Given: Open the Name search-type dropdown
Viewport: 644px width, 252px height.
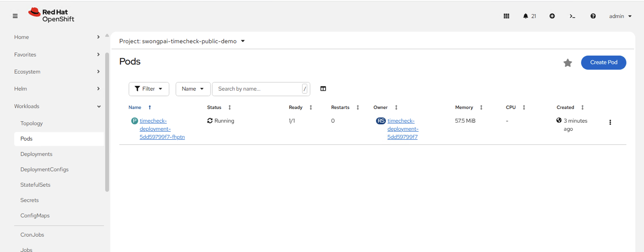Looking at the screenshot, I should click(x=193, y=89).
